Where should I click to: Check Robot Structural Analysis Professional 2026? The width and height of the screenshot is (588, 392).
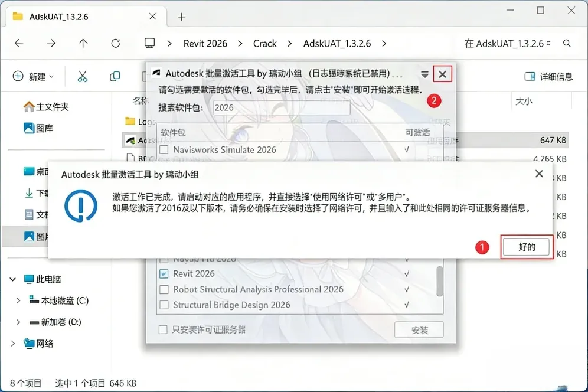(x=164, y=290)
